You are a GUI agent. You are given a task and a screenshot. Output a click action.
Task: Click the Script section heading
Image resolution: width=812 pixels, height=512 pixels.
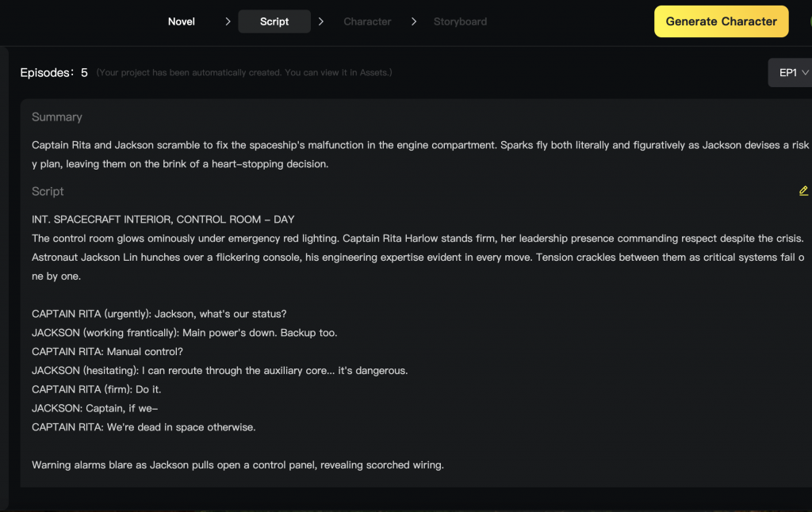(48, 192)
